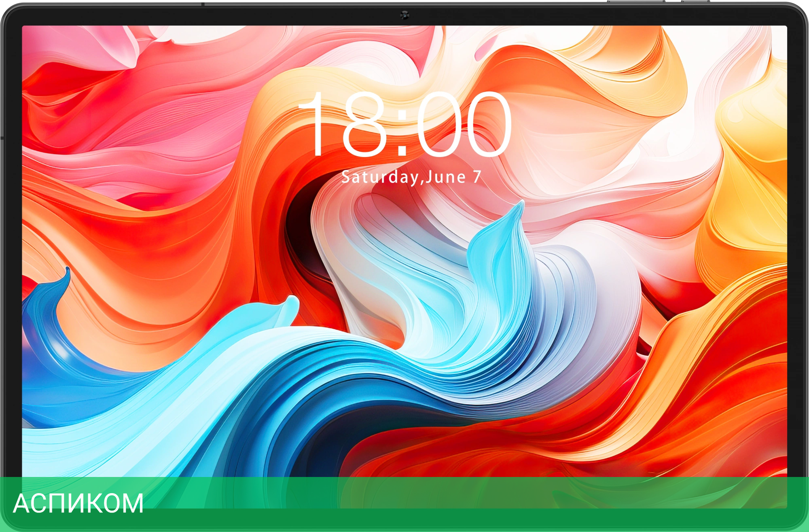Tap June 7 in the date line

(453, 177)
